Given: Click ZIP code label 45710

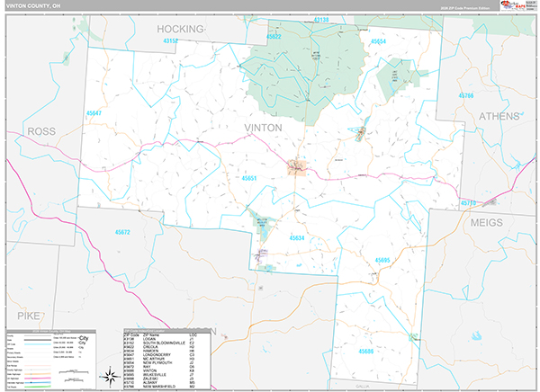Looking at the screenshot, I should (468, 203).
